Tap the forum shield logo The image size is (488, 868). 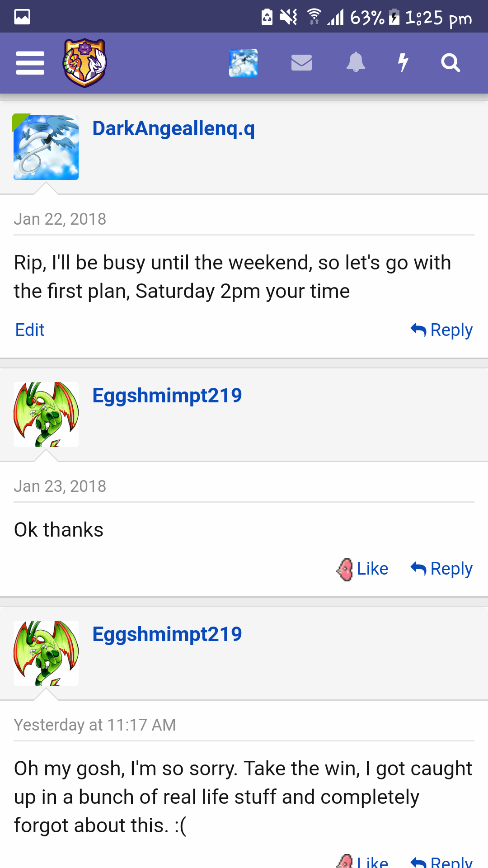click(x=84, y=63)
